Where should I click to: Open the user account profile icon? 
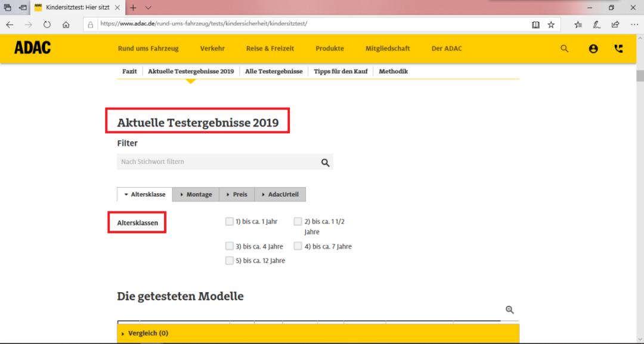593,48
